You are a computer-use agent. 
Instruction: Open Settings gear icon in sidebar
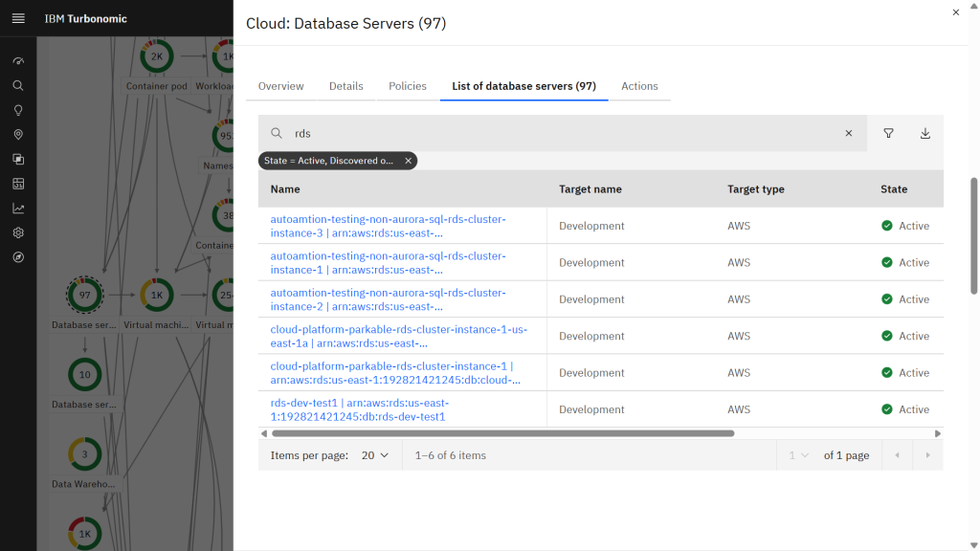coord(18,232)
